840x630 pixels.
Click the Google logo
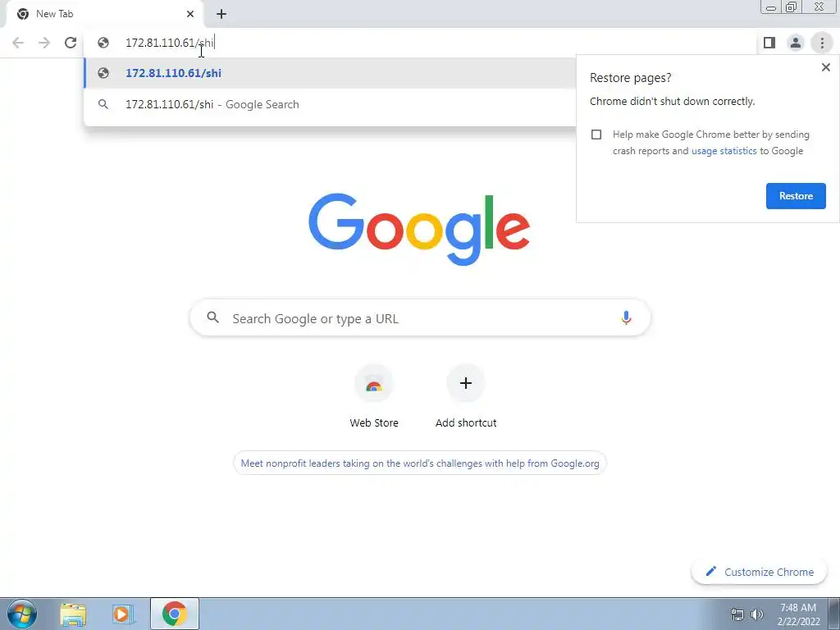pos(419,230)
